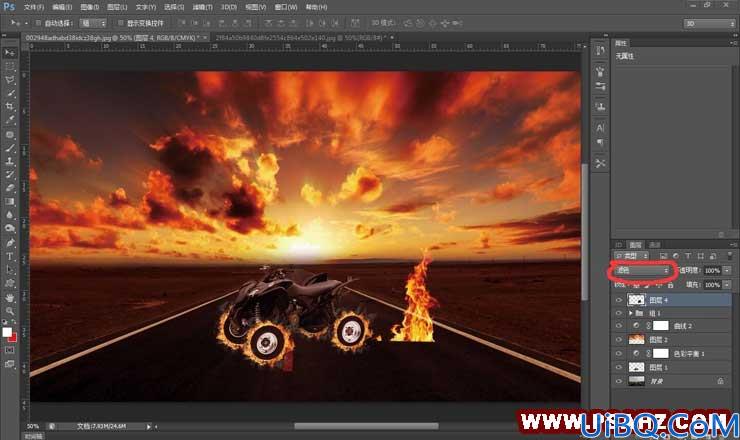
Task: Open the 滤镜(T) menu
Action: (x=202, y=7)
